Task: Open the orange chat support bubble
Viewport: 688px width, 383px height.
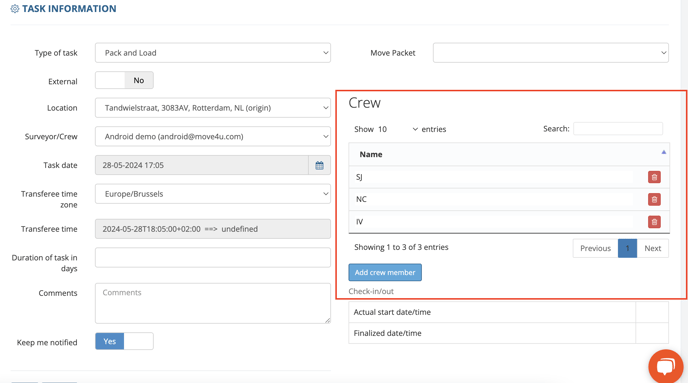Action: (666, 366)
